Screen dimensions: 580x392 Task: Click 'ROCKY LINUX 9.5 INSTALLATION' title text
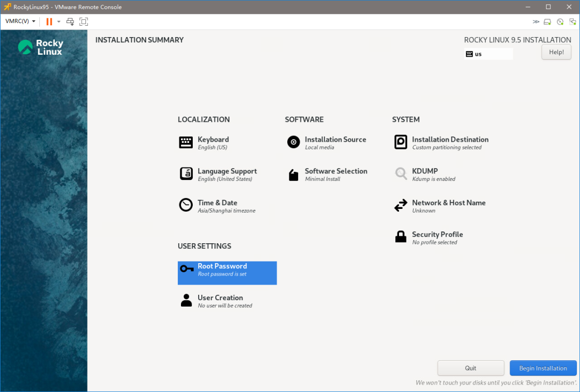[518, 40]
